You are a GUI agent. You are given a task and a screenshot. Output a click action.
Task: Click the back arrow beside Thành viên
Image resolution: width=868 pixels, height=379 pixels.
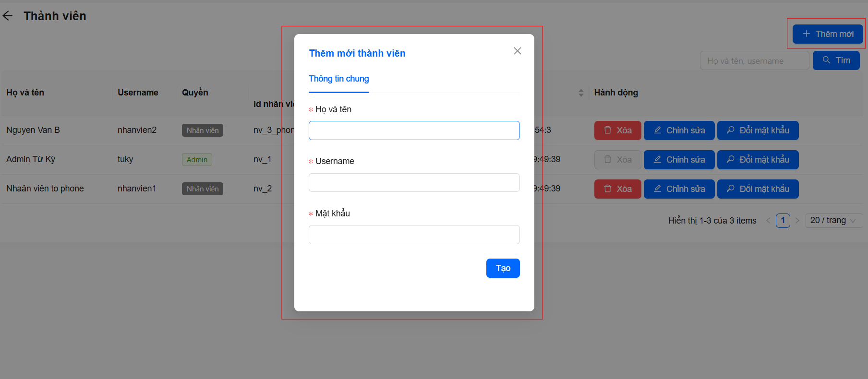point(8,16)
